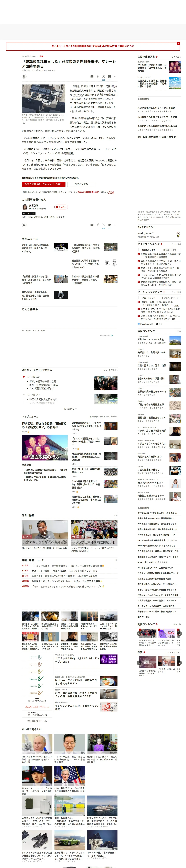Click 朝日新聞モール logo link

point(37,721)
